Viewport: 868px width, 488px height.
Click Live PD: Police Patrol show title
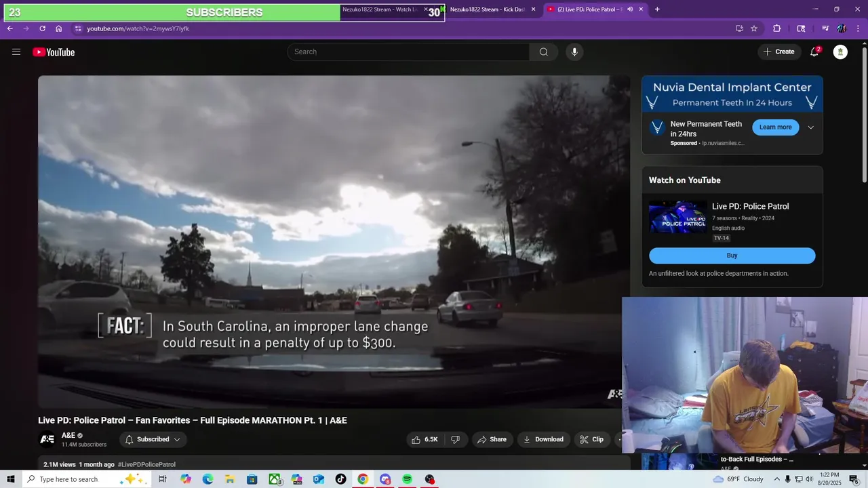750,206
